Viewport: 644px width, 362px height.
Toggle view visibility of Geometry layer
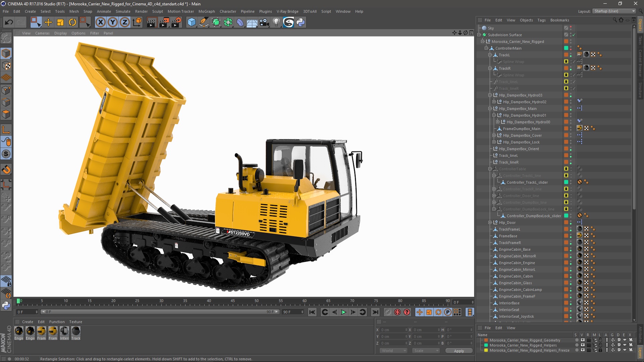click(x=583, y=340)
